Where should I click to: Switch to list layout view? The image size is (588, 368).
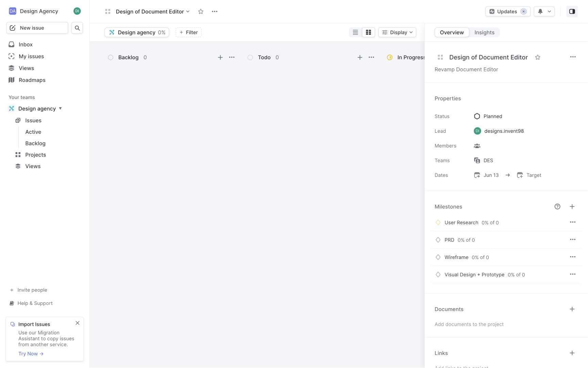click(x=355, y=32)
